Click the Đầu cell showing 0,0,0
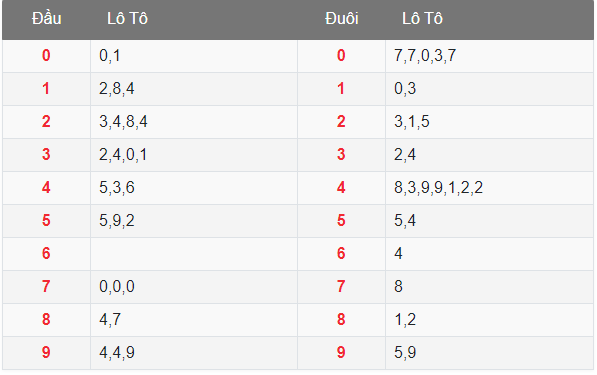This screenshot has width=597, height=375. point(194,287)
